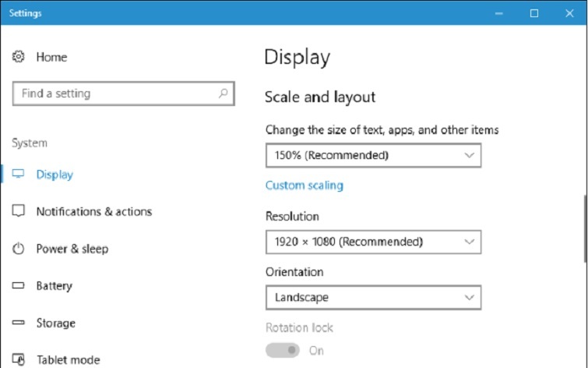Select Power & sleep settings page

coord(72,249)
